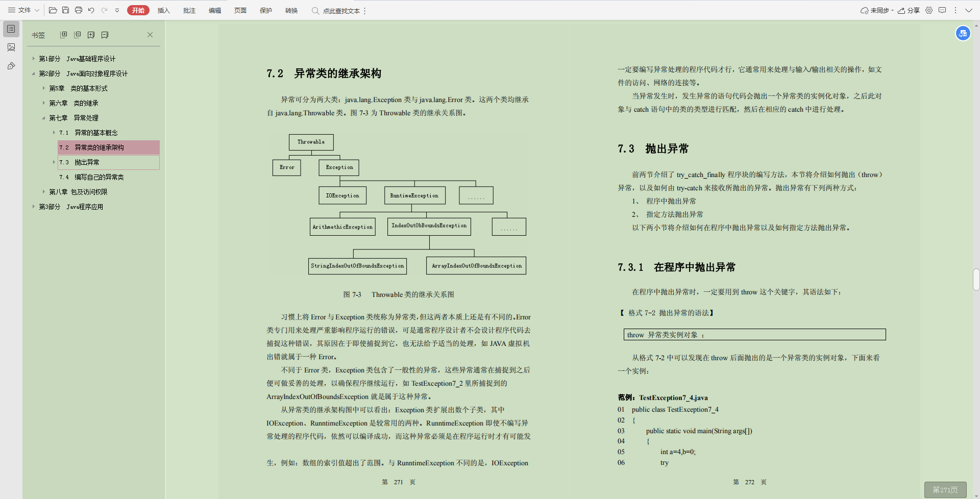The height and width of the screenshot is (499, 980).
Task: Click the red 开始 button
Action: coord(138,10)
